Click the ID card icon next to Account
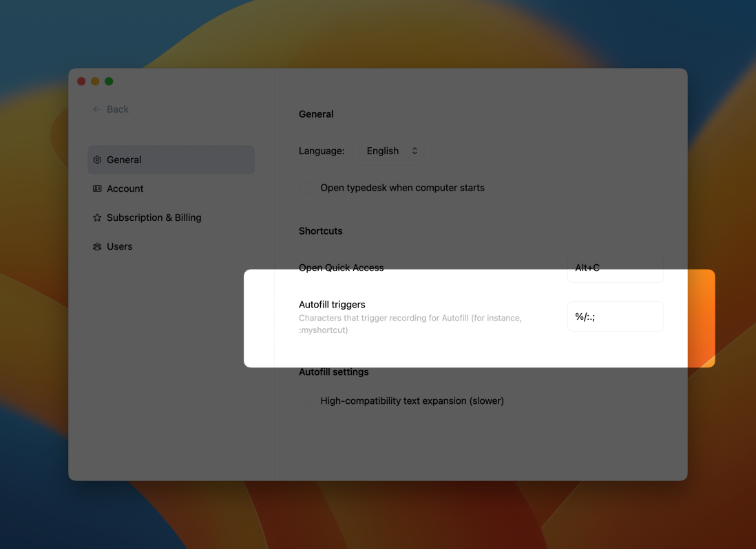The height and width of the screenshot is (549, 756). pos(97,188)
